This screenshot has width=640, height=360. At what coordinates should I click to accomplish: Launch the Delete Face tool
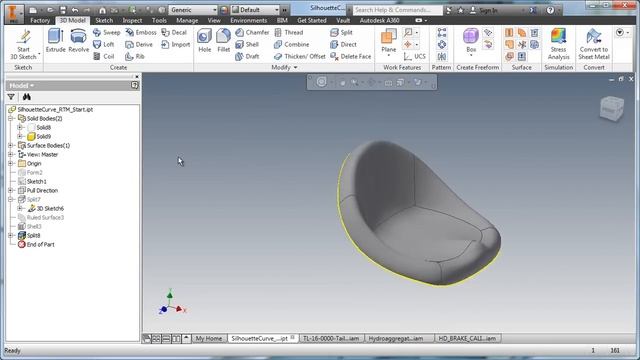(x=351, y=56)
